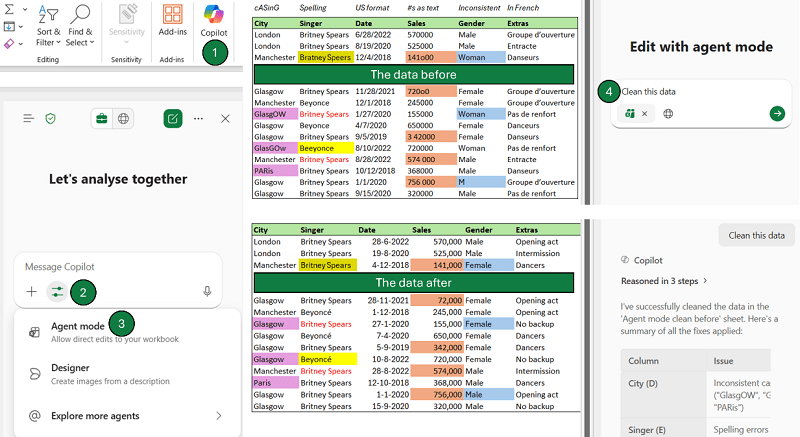Viewport: 800px width, 437px height.
Task: Click the green shield protection icon
Action: 51,119
